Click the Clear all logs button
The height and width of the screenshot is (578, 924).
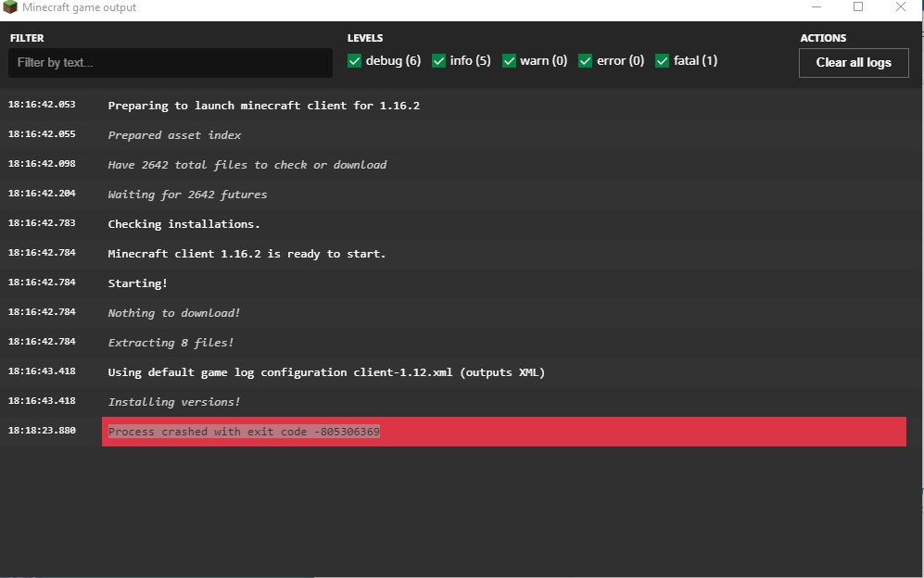[x=854, y=62]
